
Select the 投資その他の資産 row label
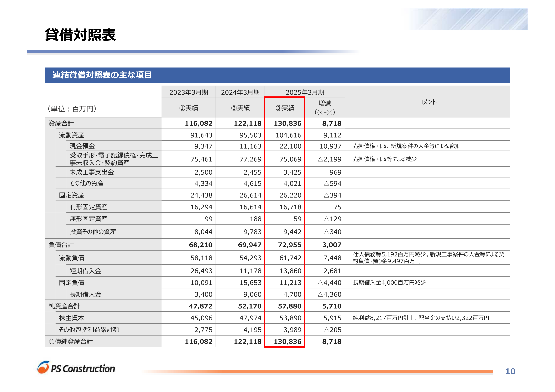(x=93, y=232)
